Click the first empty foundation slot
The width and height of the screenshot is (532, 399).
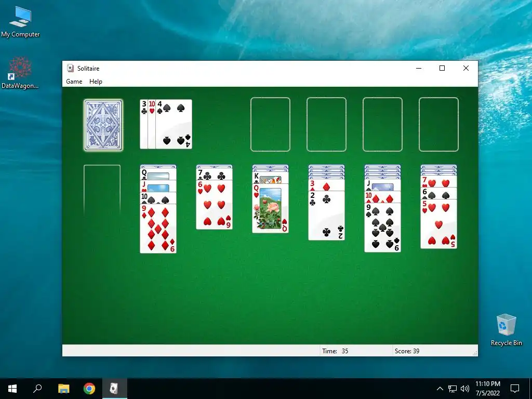tap(270, 124)
